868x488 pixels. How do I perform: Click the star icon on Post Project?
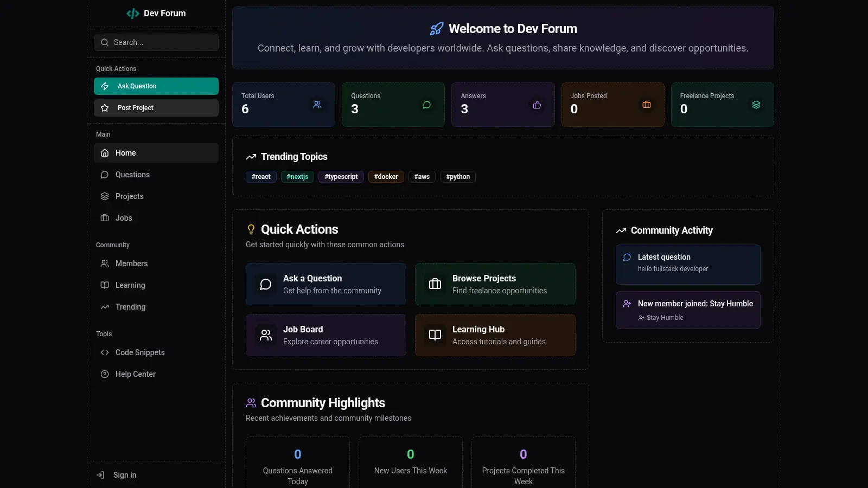coord(105,108)
